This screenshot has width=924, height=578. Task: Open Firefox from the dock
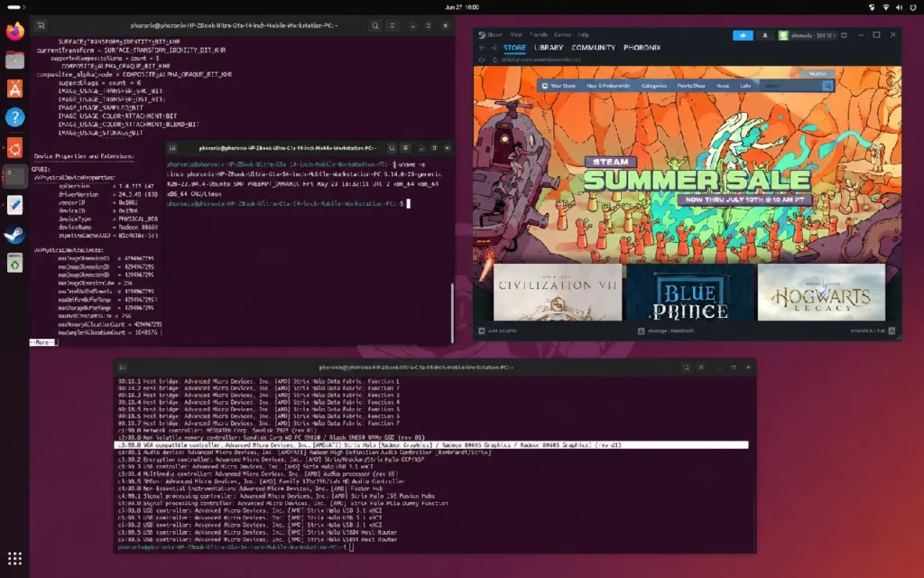tap(14, 31)
